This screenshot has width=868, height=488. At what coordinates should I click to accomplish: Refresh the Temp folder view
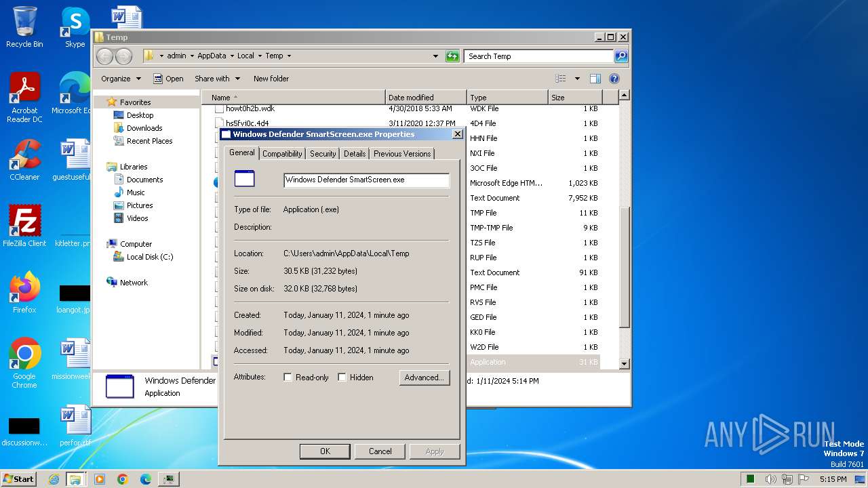(452, 56)
